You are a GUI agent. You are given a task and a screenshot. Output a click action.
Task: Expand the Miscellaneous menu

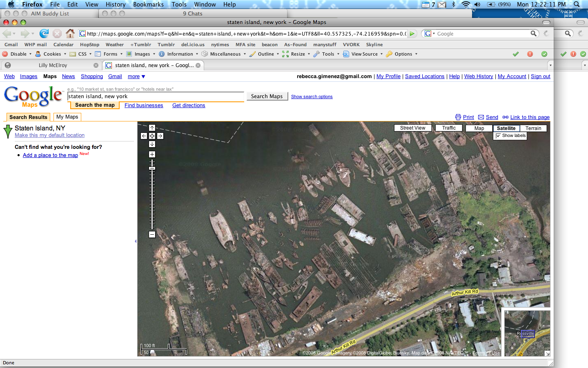point(224,54)
